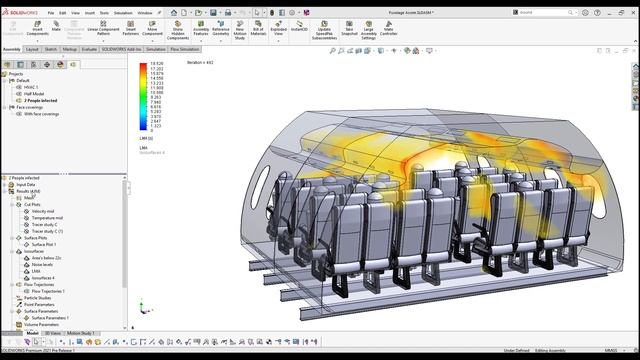Select With face coverings project

42,114
